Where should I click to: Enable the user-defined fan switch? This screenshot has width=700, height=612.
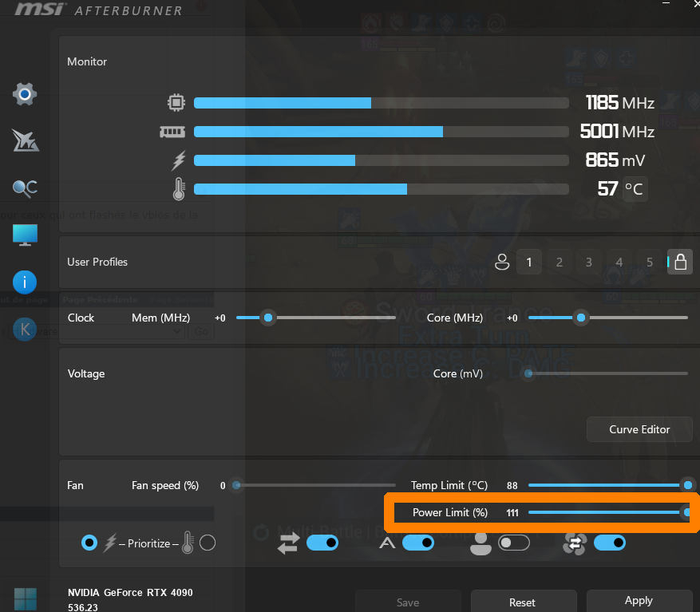[x=514, y=543]
